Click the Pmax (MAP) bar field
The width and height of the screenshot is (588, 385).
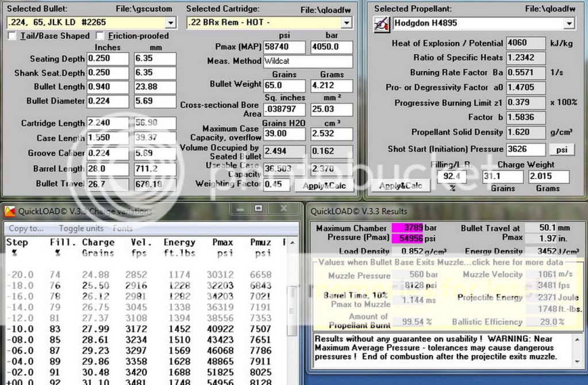tap(332, 47)
